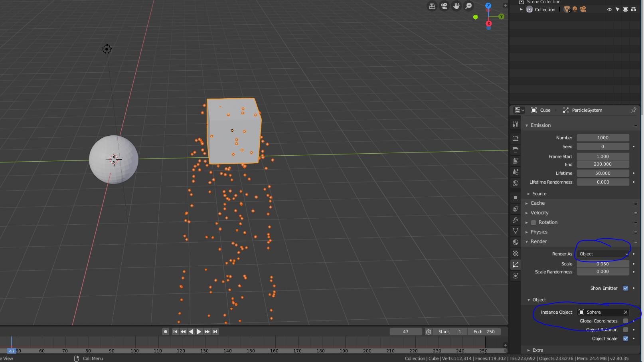Jump to start frame

pos(175,332)
